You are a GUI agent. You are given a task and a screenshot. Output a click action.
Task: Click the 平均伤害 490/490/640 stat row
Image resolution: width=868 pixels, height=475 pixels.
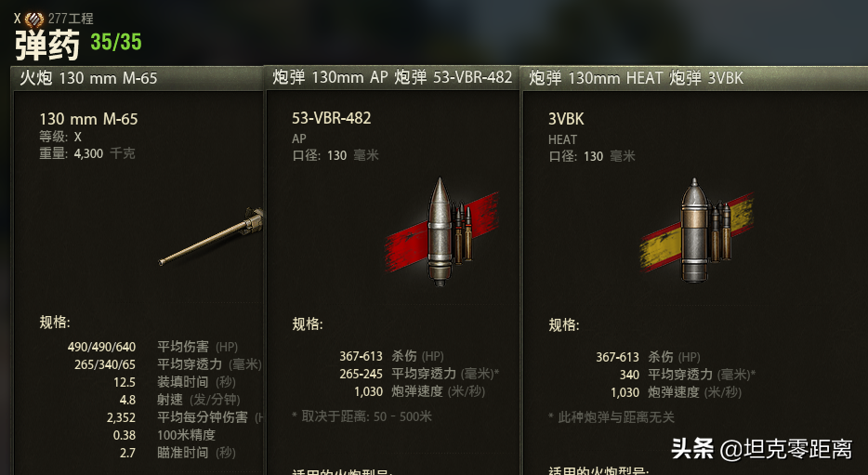(152, 347)
